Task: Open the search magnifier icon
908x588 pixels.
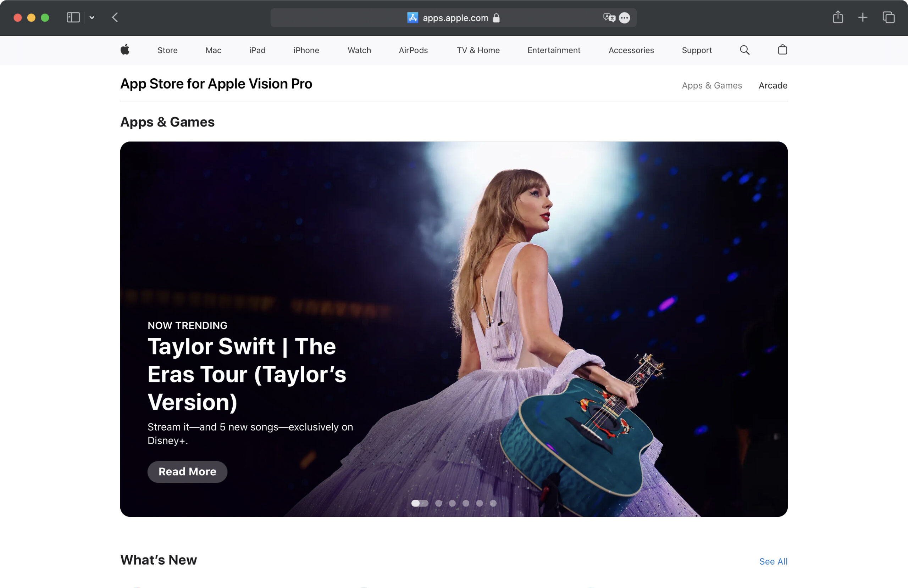Action: pyautogui.click(x=744, y=50)
